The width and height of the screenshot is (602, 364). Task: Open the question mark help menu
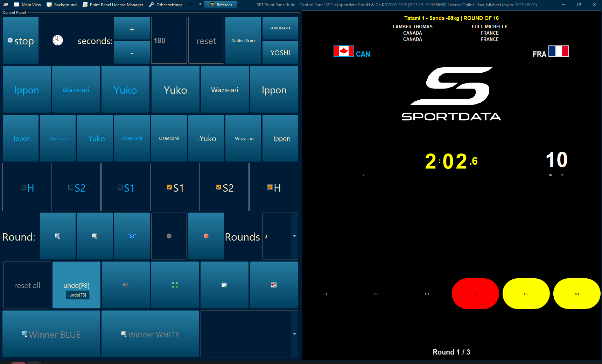pos(200,5)
